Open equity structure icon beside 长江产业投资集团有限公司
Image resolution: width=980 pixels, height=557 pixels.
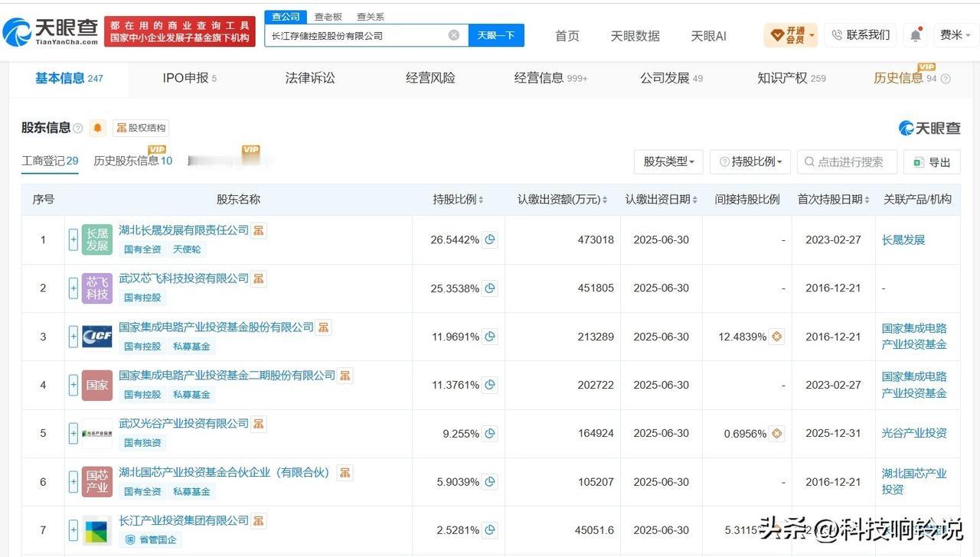259,520
